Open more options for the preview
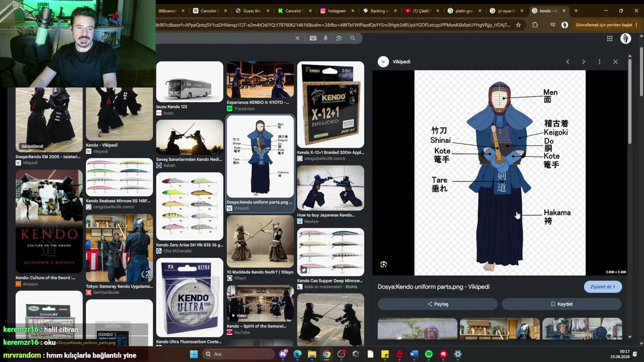644x362 pixels. tap(599, 62)
